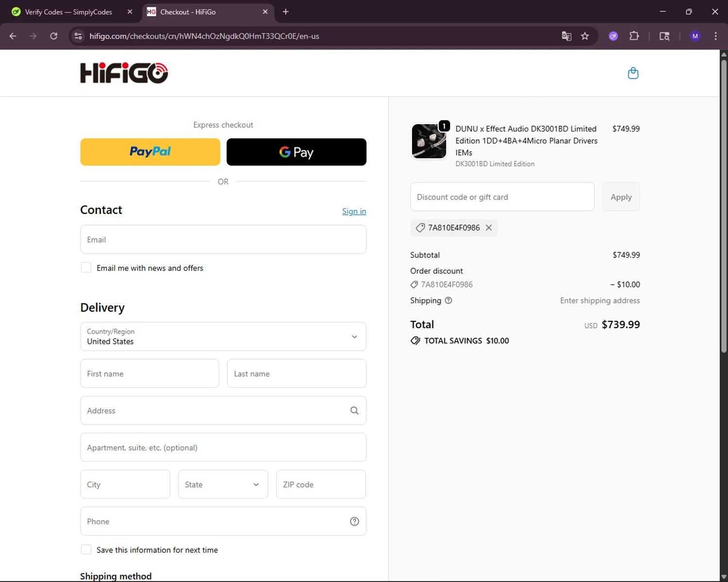Screen dimensions: 728x582
Task: Click the search side panel icon
Action: (664, 36)
